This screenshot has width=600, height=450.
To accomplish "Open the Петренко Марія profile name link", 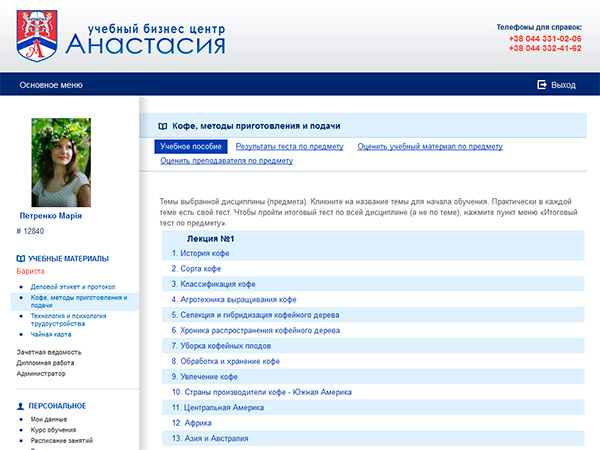I will click(50, 216).
